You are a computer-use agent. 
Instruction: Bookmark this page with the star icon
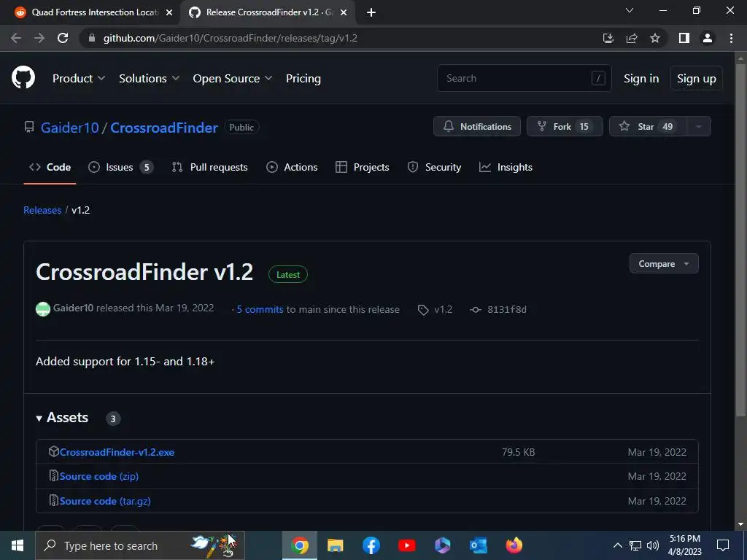coord(655,38)
